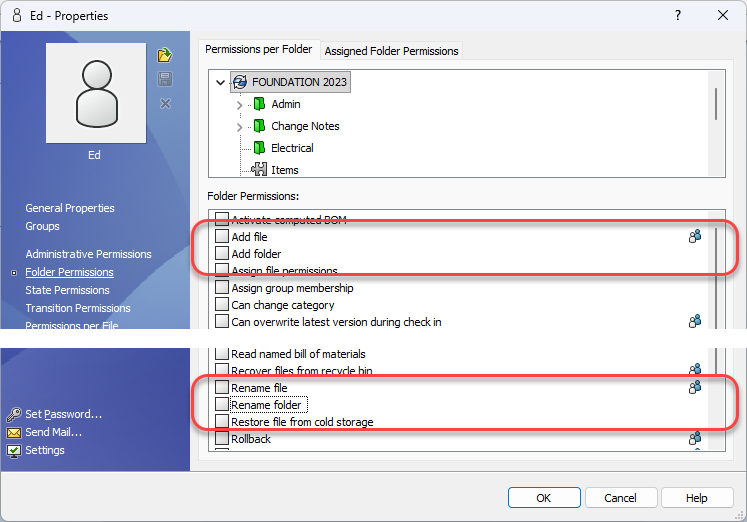The width and height of the screenshot is (747, 522).
Task: Tick the Can change category checkbox
Action: 222,305
